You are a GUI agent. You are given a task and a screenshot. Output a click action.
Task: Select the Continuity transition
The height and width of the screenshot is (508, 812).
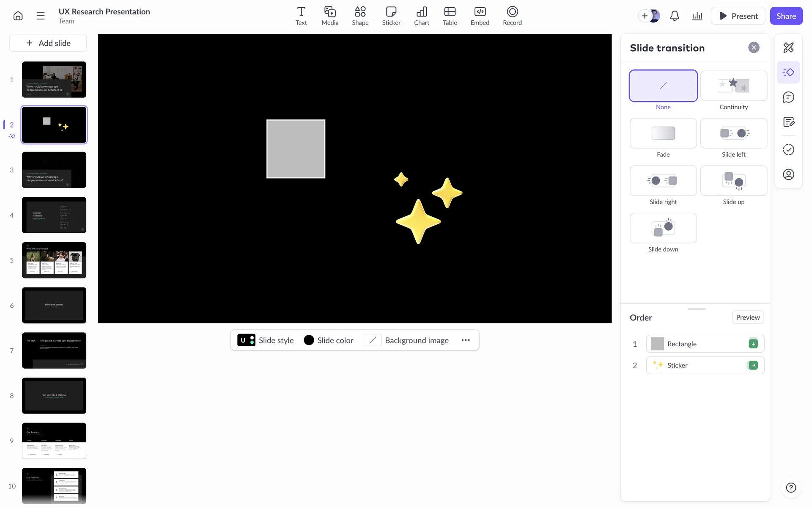click(x=733, y=86)
